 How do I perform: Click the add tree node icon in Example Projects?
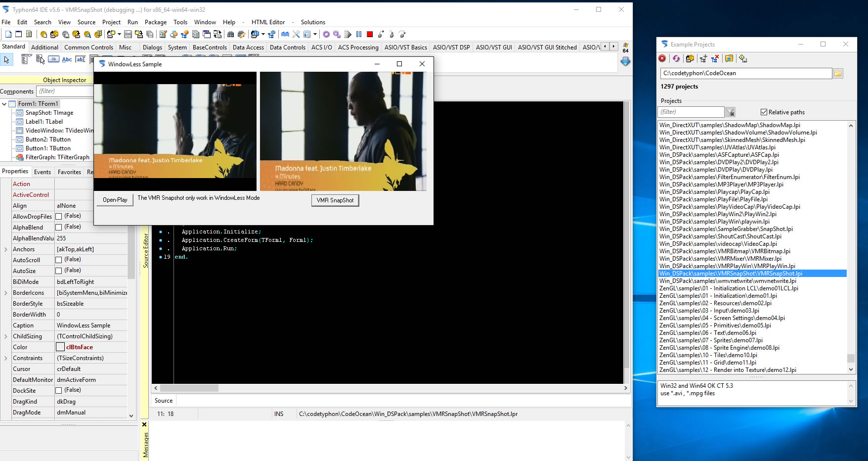click(703, 58)
